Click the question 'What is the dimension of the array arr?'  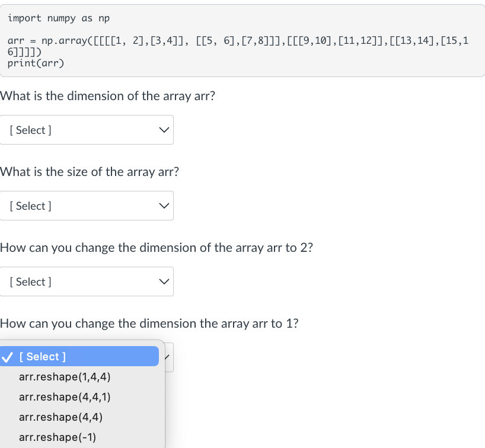point(107,96)
